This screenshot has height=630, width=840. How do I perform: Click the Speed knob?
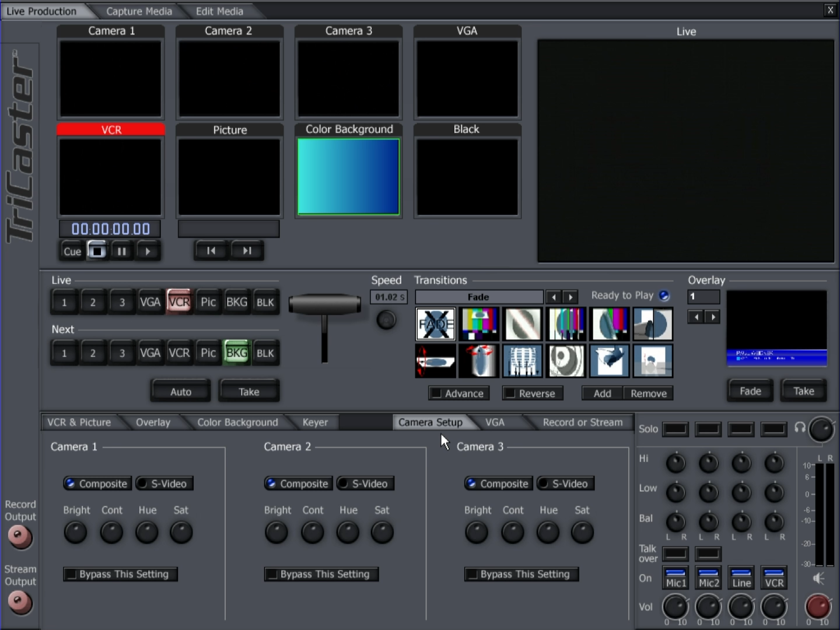[386, 320]
